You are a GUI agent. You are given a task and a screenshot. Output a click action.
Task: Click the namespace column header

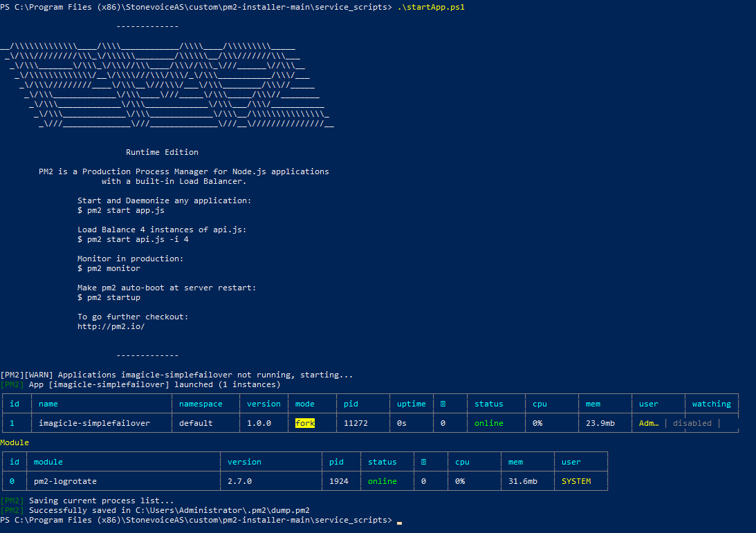click(201, 404)
